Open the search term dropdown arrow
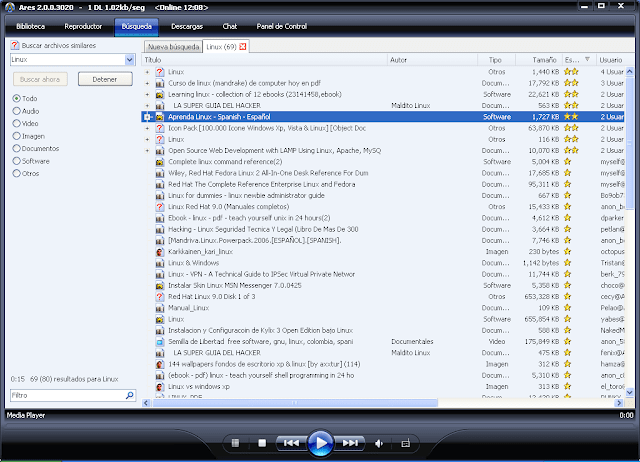 click(x=129, y=60)
